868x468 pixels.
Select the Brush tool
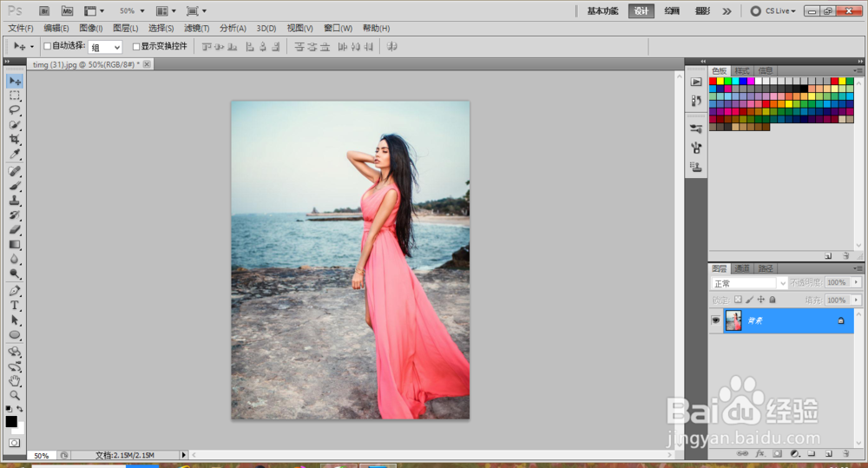tap(15, 186)
